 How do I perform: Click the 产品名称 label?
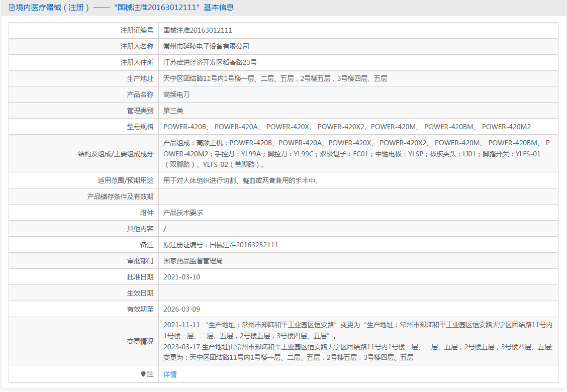140,95
